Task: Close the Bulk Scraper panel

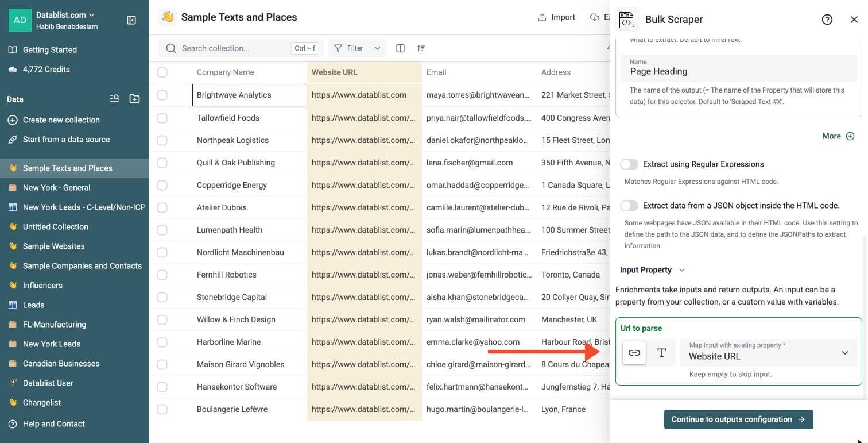Action: [854, 20]
